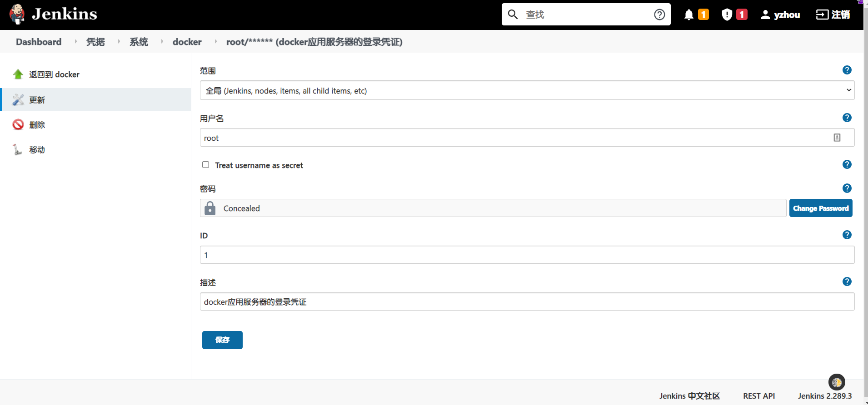Expand breadcrumb arrow after 系统
Image resolution: width=868 pixels, height=405 pixels.
(162, 42)
